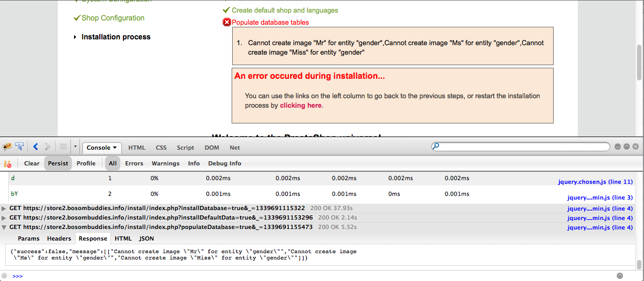Filter console to Info
Screen dimensions: 644x281
click(x=194, y=163)
